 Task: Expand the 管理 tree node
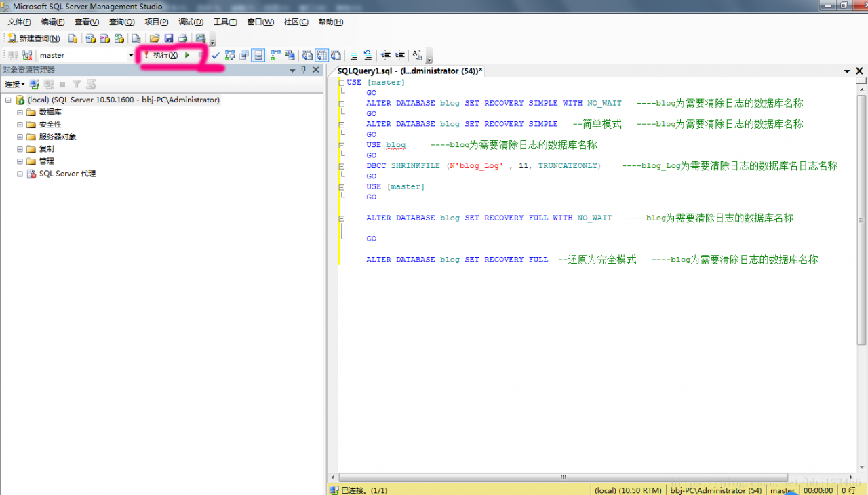20,161
